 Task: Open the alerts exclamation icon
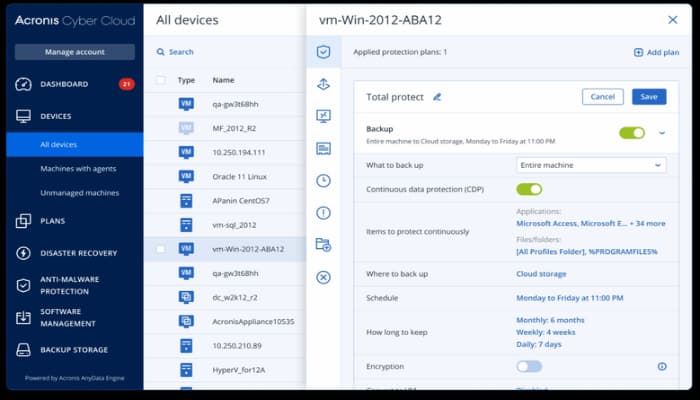click(323, 213)
